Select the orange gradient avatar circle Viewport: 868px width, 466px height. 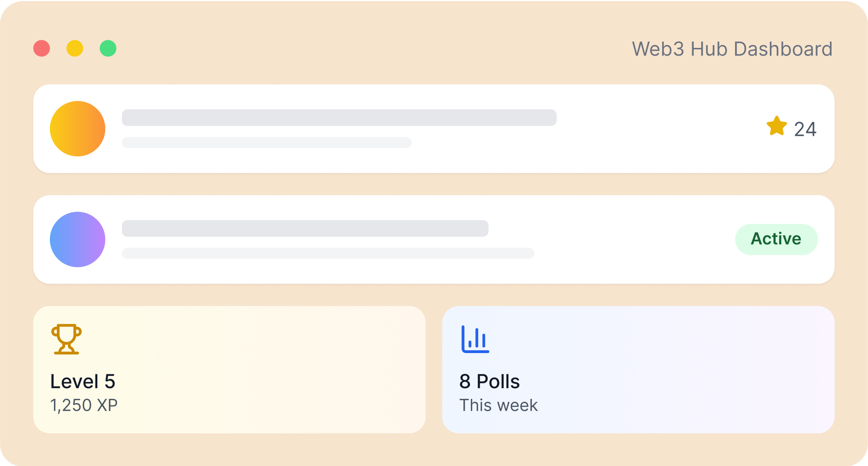click(x=78, y=128)
